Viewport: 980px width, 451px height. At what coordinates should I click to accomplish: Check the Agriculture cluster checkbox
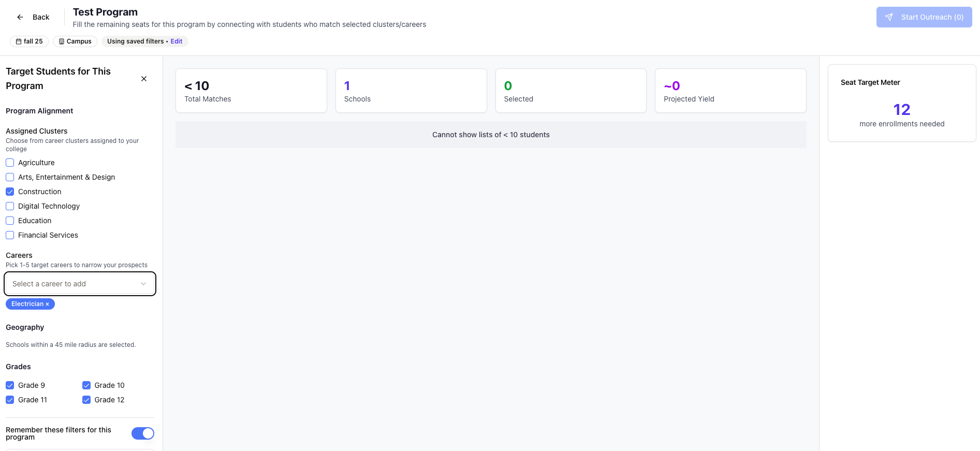tap(10, 163)
